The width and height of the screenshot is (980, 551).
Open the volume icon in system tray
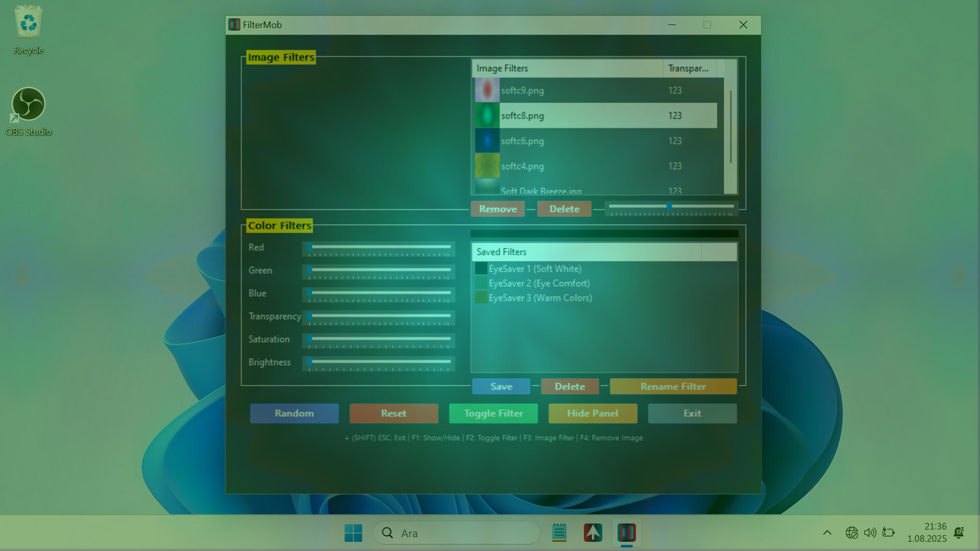pyautogui.click(x=870, y=533)
